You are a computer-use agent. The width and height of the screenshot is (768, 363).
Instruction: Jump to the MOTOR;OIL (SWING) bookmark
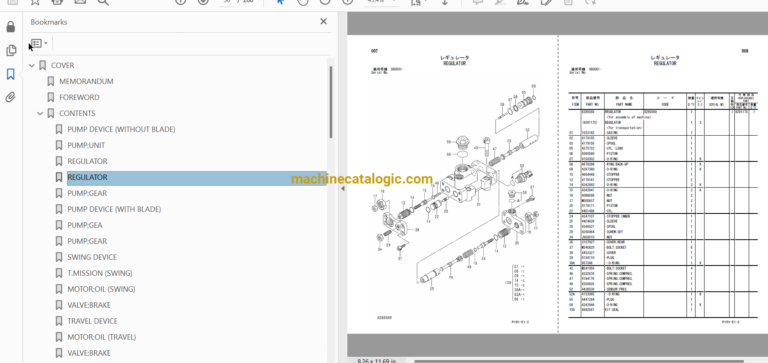click(x=101, y=289)
